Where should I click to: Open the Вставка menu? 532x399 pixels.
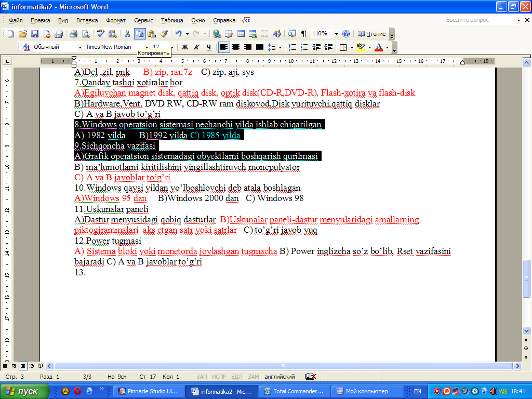click(87, 20)
